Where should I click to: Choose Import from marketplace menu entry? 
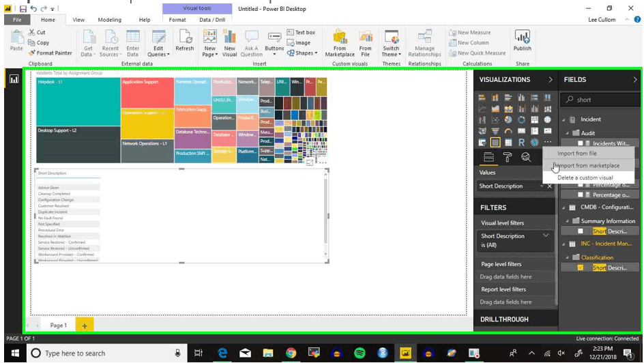tap(589, 166)
